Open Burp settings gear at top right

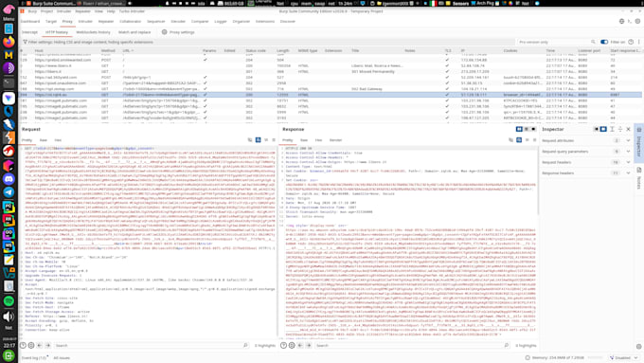coord(637,22)
